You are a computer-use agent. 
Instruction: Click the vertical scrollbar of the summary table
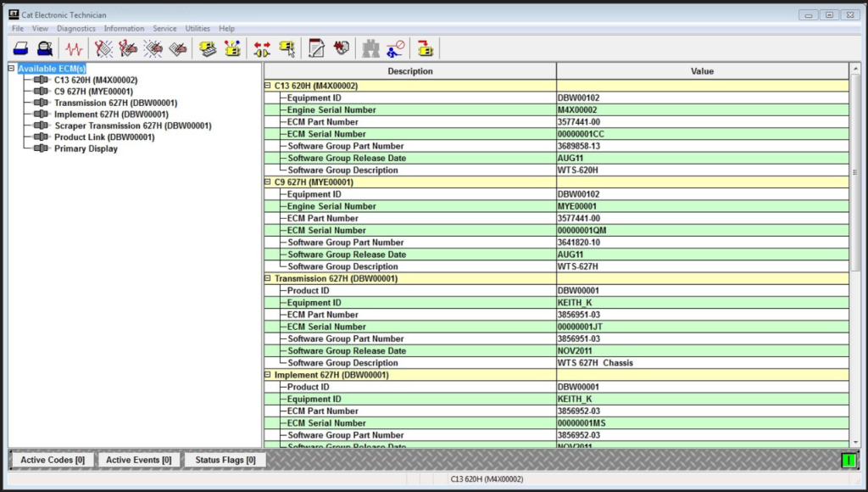click(855, 254)
